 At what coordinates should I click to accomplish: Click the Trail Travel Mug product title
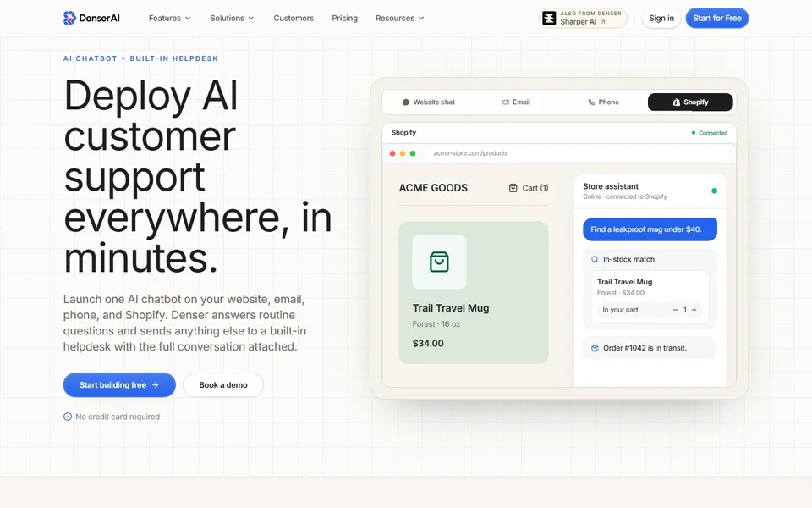click(451, 308)
